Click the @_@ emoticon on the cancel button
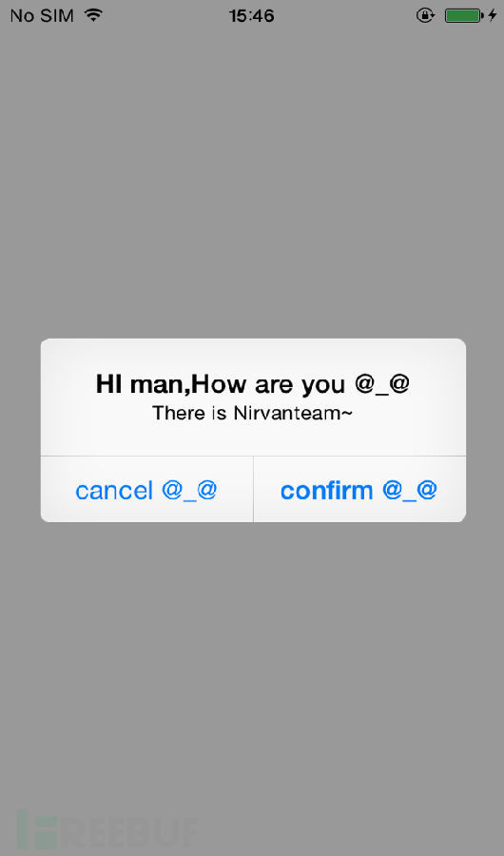The height and width of the screenshot is (856, 504). [189, 490]
